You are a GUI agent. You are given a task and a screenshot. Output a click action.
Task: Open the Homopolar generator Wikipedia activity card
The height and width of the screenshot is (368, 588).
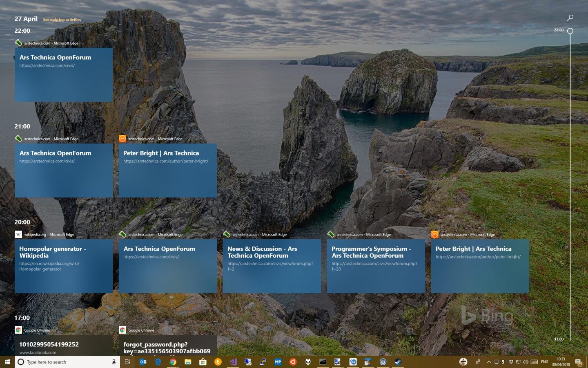tap(64, 266)
